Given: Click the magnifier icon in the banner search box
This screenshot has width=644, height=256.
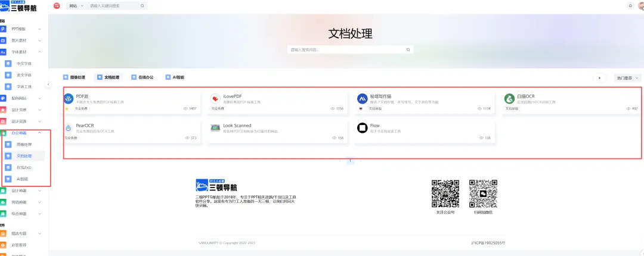Looking at the screenshot, I should 408,49.
